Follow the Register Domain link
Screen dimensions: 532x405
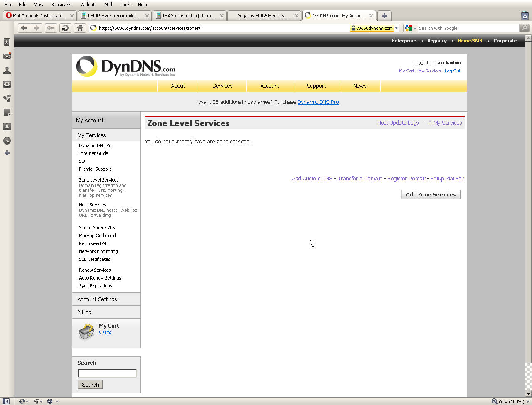pyautogui.click(x=407, y=179)
